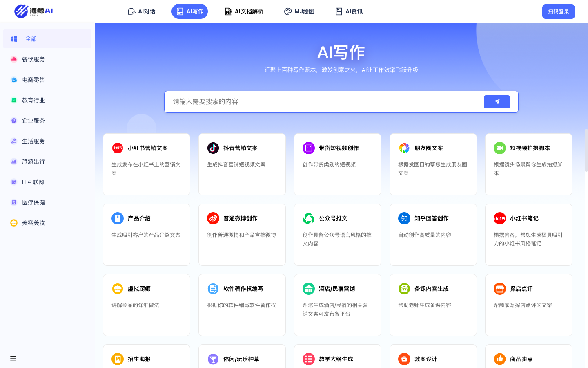Open the 虚拟厨师 card title
Screen dimensions: 588x368
[139, 289]
